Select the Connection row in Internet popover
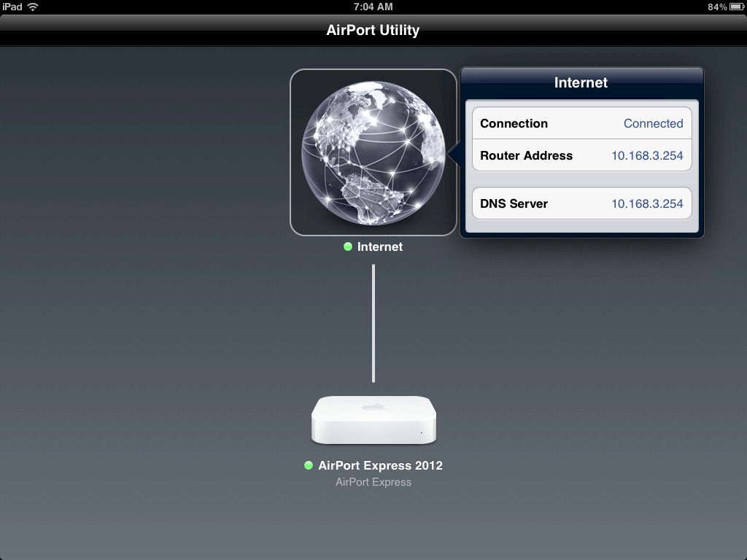Viewport: 747px width, 560px height. [581, 123]
